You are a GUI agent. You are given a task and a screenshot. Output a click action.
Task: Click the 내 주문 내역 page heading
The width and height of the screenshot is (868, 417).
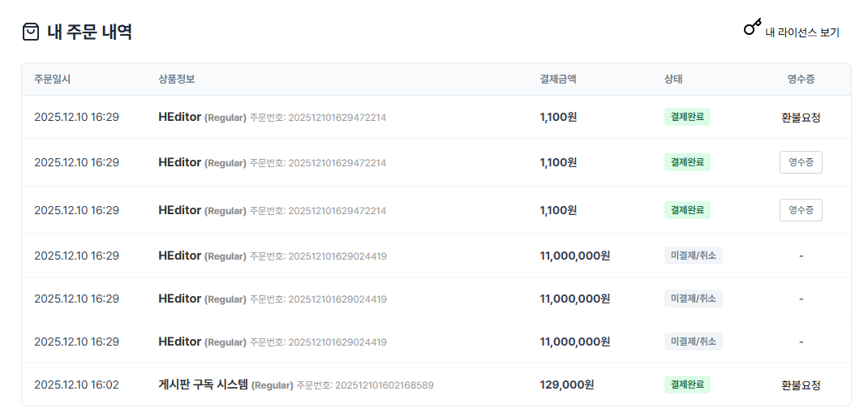point(89,32)
